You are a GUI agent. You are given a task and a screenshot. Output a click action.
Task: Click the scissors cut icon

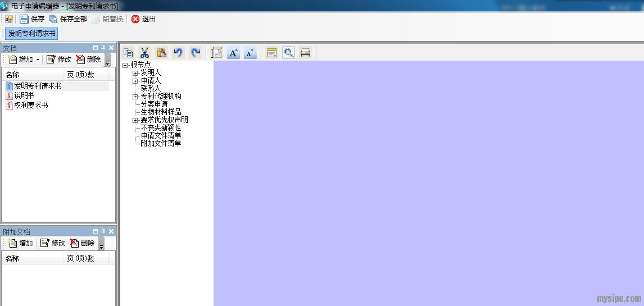coord(144,53)
